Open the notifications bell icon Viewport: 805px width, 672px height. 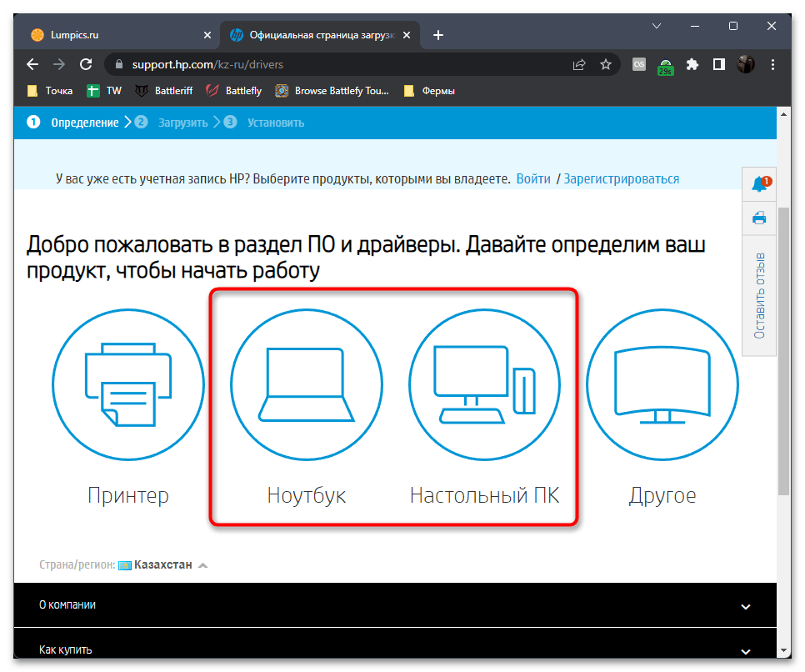[x=759, y=184]
